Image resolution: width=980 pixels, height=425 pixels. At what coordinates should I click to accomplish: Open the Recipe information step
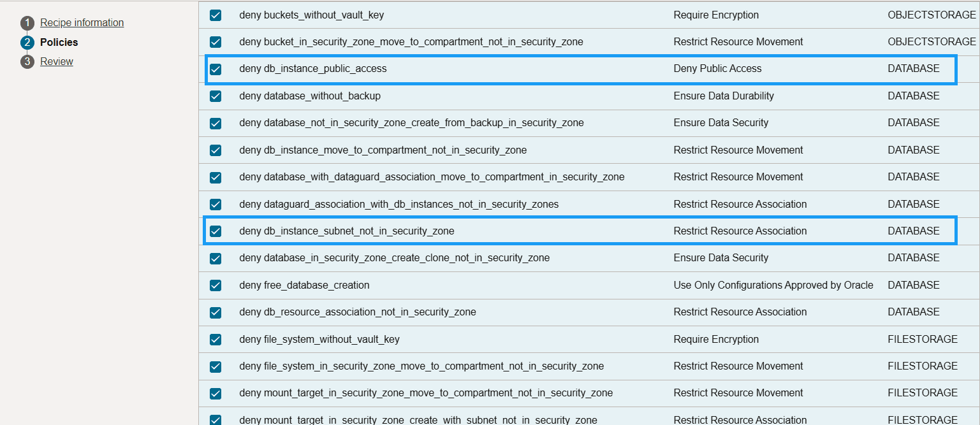(x=82, y=22)
